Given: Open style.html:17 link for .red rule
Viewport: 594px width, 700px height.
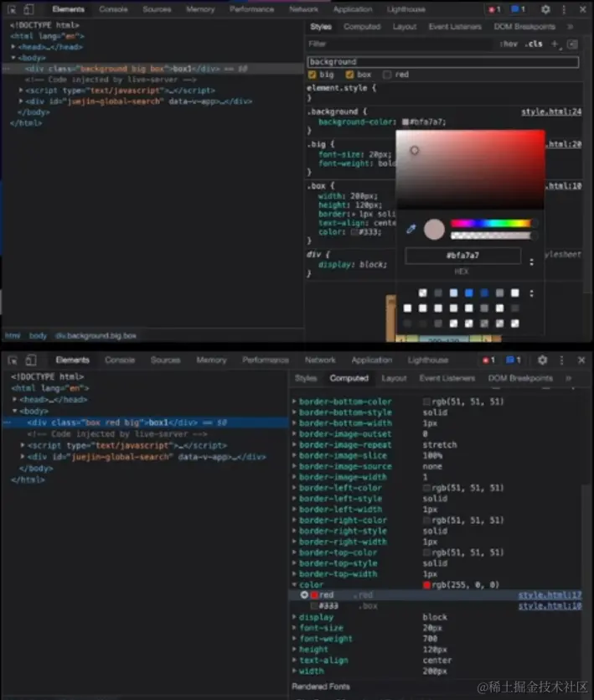Looking at the screenshot, I should (550, 595).
